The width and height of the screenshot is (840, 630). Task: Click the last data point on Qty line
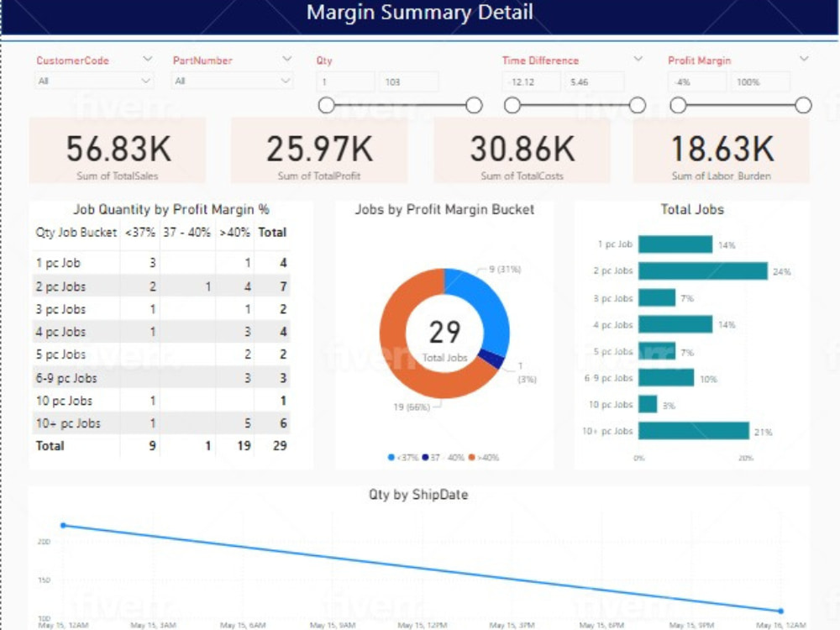pyautogui.click(x=781, y=611)
